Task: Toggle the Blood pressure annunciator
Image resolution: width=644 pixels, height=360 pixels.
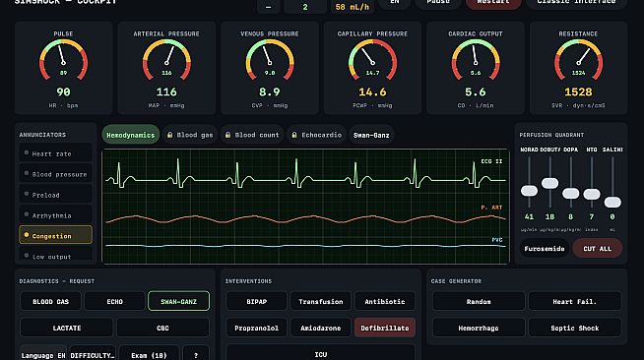Action: point(55,174)
